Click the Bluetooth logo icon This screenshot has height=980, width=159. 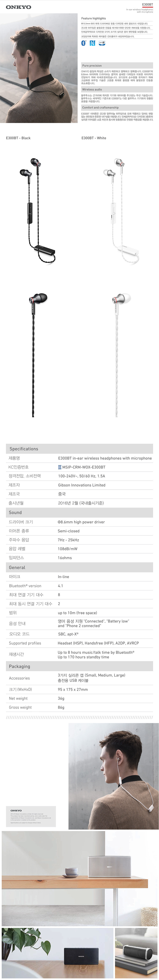[x=84, y=43]
